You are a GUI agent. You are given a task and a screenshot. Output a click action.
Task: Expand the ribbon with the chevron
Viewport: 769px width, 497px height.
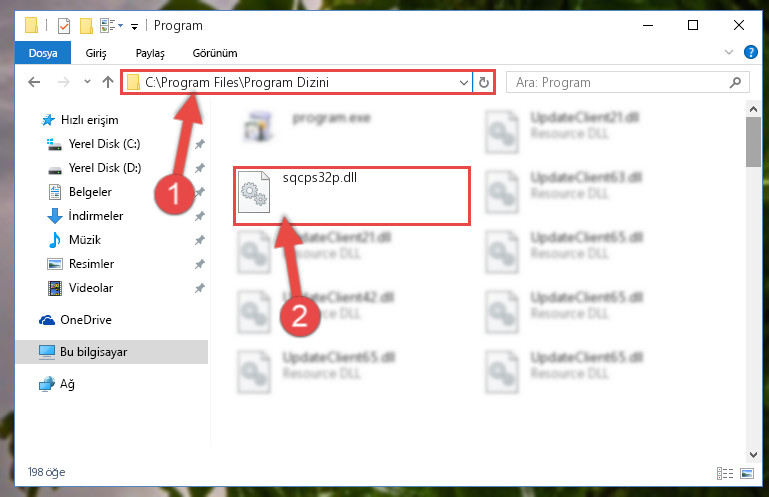729,52
